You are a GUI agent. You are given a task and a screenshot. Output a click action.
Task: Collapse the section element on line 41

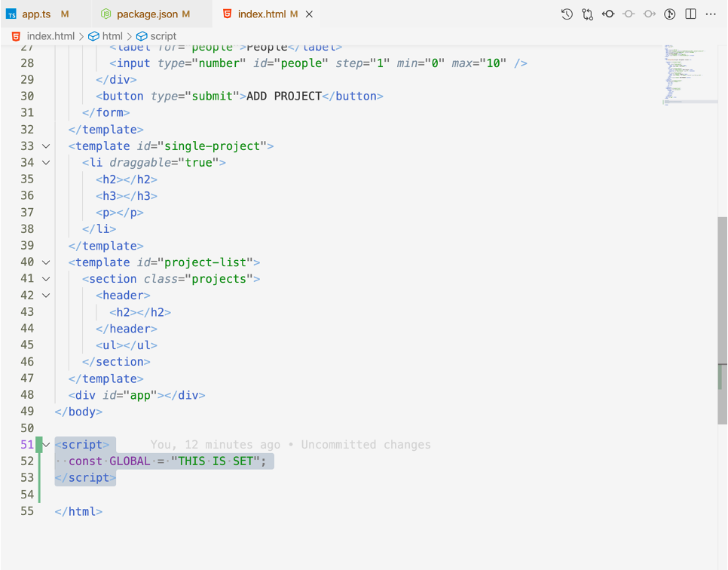[45, 278]
